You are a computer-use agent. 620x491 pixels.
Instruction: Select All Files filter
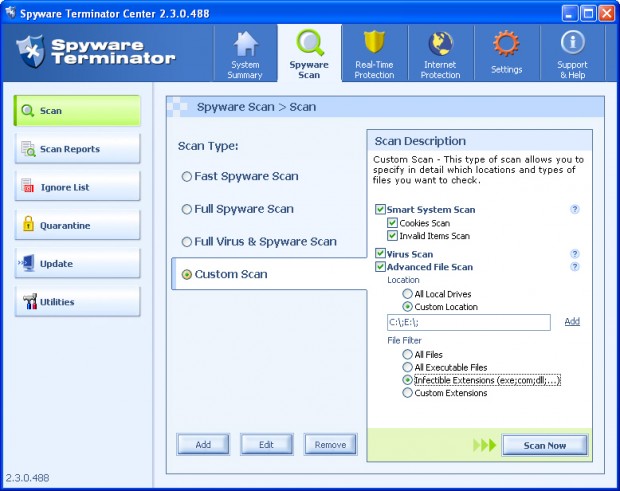[407, 354]
